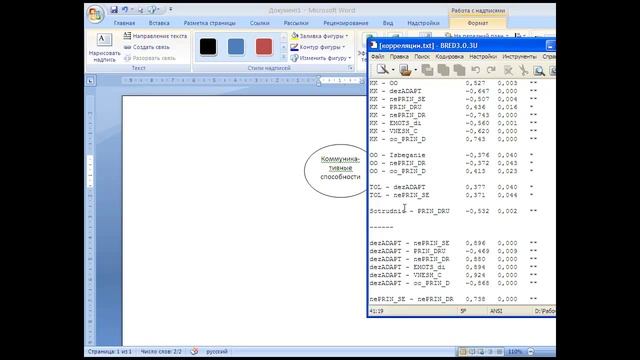640x360 pixels.
Task: Open Поиск menu in BRED3
Action: tap(422, 56)
